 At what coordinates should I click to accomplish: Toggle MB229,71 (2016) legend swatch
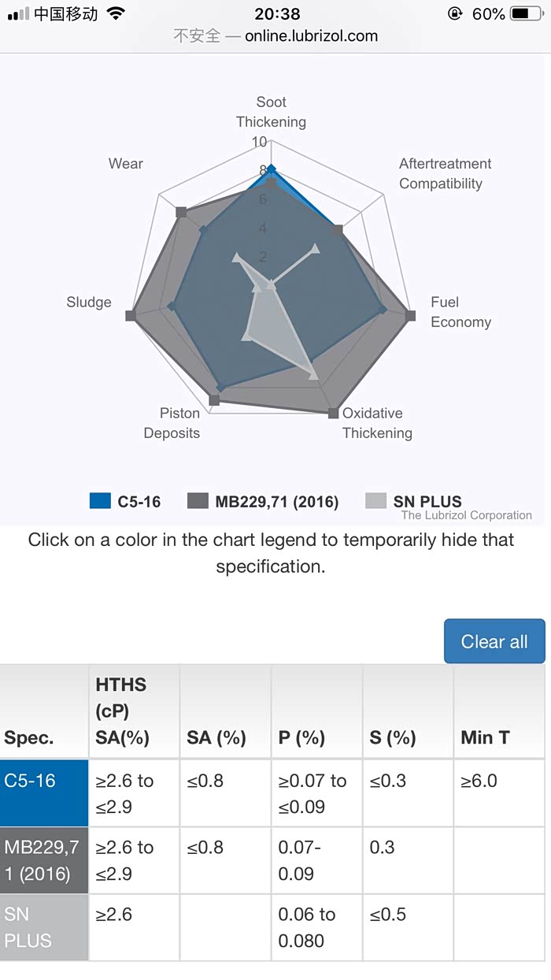[198, 501]
